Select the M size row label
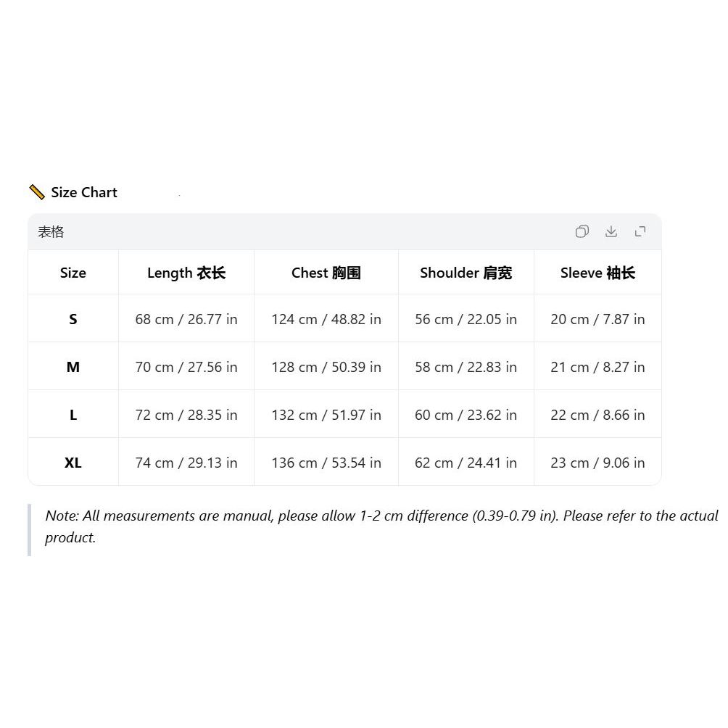The height and width of the screenshot is (728, 728). click(x=73, y=367)
